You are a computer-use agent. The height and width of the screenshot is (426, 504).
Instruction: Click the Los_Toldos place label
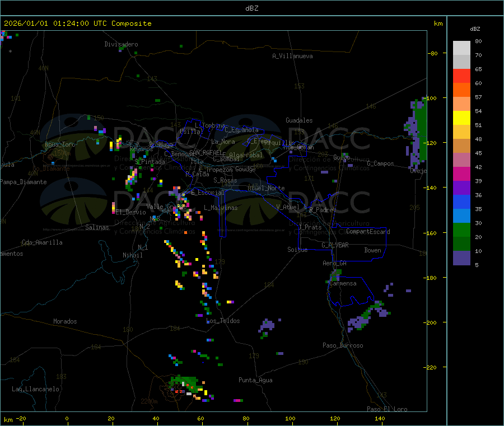223,321
